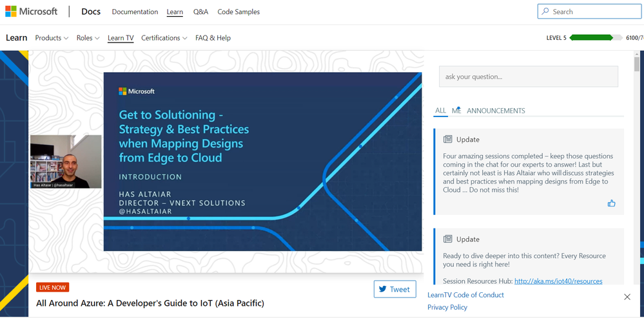Viewport: 644px width, 318px height.
Task: Expand the Products dropdown
Action: click(52, 38)
